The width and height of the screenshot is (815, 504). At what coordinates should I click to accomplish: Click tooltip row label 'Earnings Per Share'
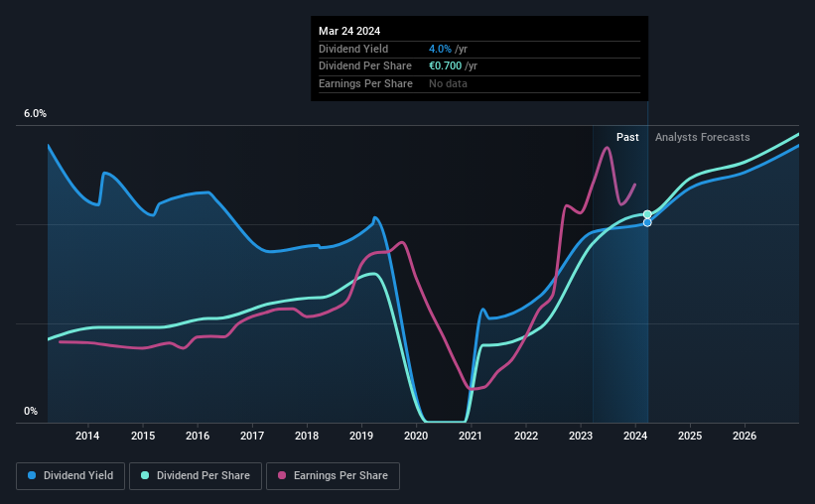[365, 83]
